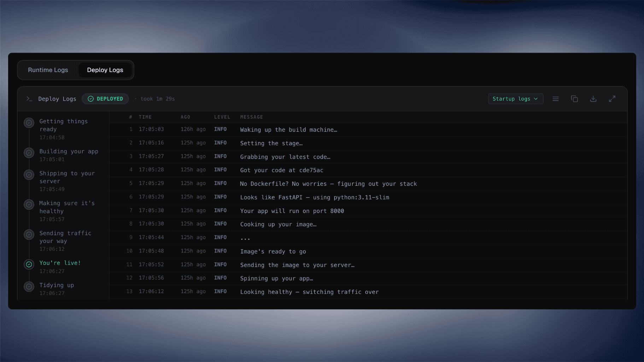The image size is (644, 362).
Task: Copy logs with the copy icon
Action: pyautogui.click(x=574, y=99)
